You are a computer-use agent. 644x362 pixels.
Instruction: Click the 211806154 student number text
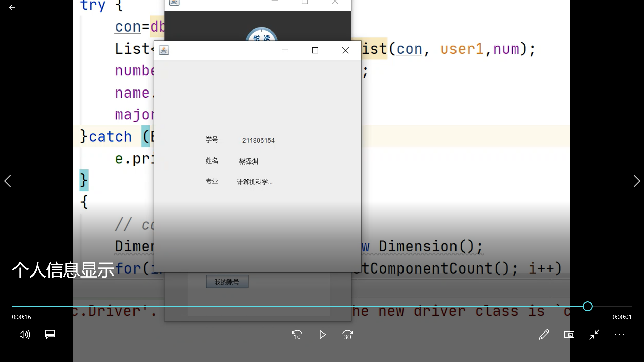tap(258, 140)
